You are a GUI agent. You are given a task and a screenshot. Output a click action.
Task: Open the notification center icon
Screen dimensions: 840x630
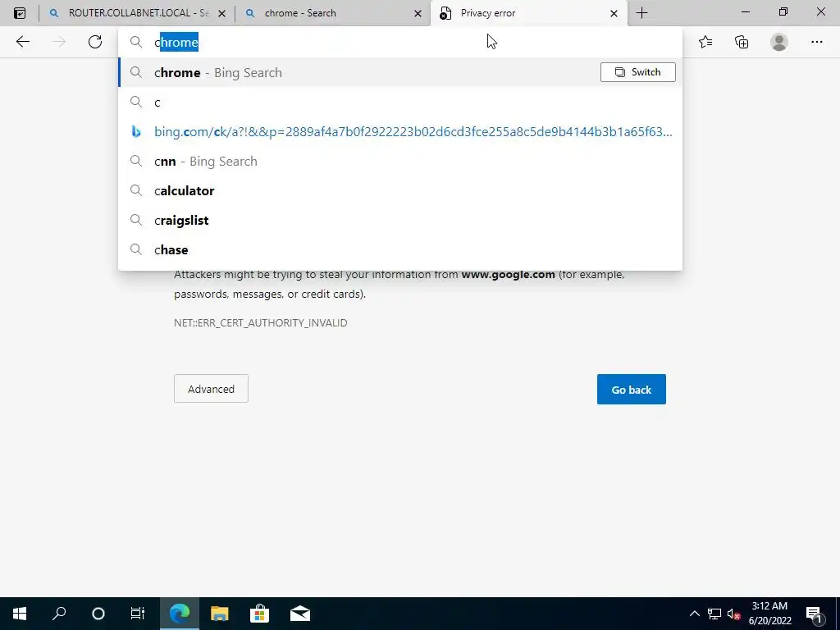pos(815,614)
